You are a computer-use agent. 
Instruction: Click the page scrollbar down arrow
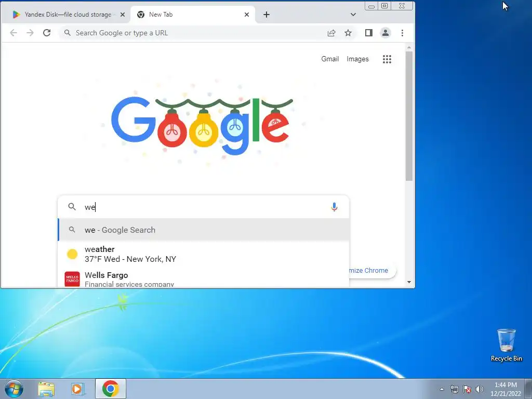coord(409,282)
